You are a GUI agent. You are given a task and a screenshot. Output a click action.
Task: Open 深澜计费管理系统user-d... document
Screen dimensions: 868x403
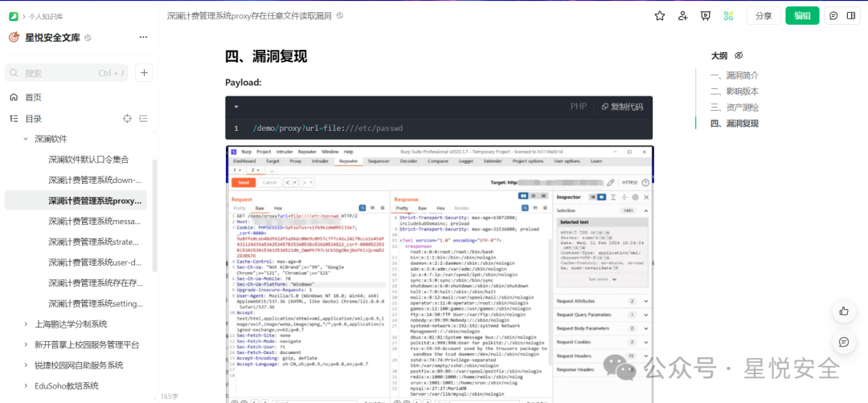tap(95, 262)
